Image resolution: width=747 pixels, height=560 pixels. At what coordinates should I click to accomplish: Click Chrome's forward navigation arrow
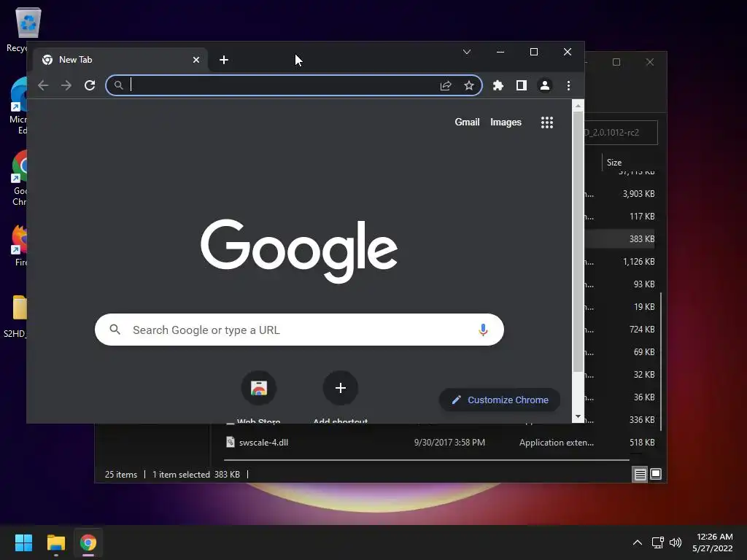[66, 85]
